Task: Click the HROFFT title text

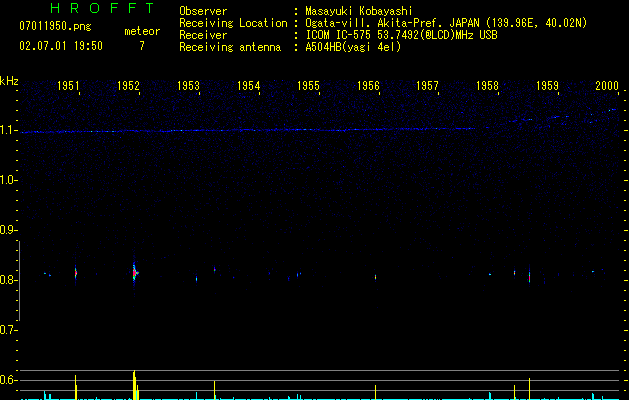Action: tap(102, 8)
